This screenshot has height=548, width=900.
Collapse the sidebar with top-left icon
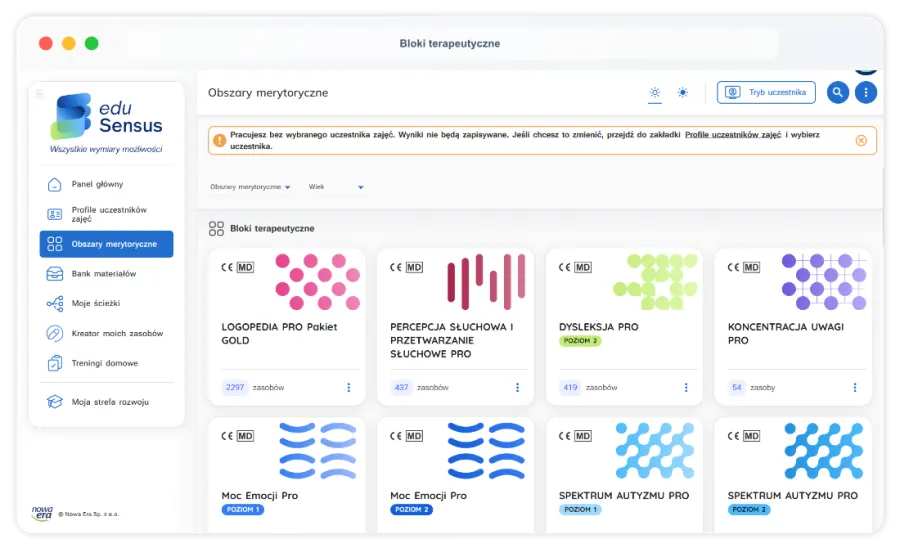[40, 94]
